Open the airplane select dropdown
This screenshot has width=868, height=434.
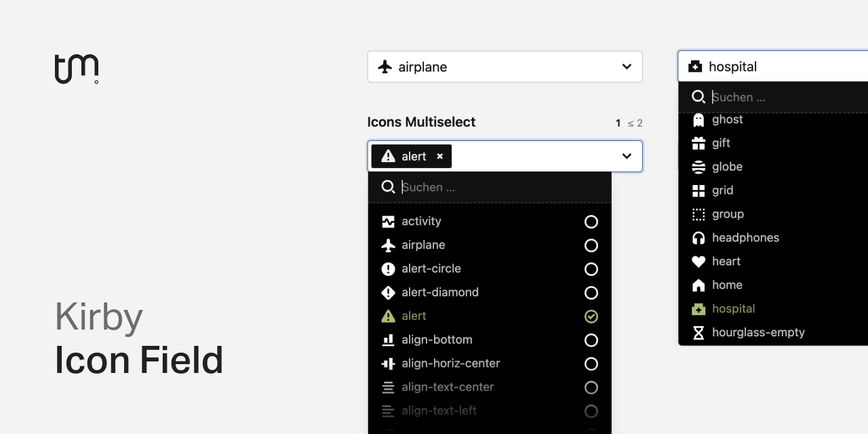click(x=626, y=66)
